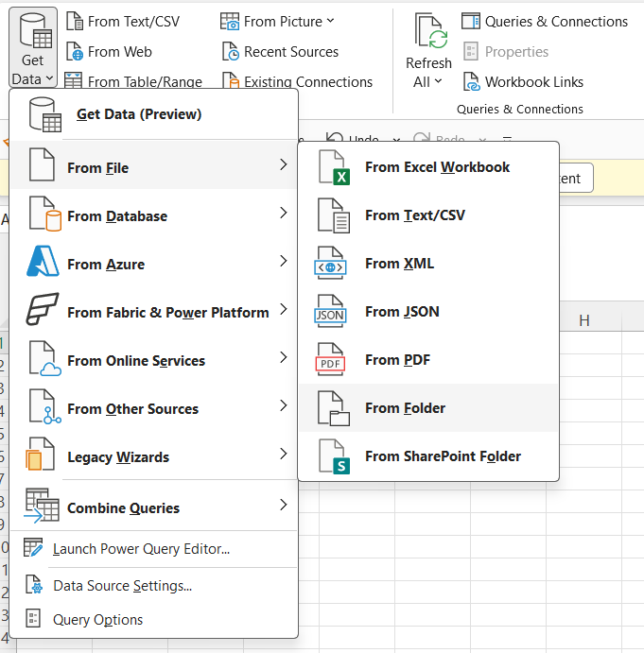Click the Launch Power Query Editor icon
This screenshot has height=653, width=644.
click(x=33, y=548)
